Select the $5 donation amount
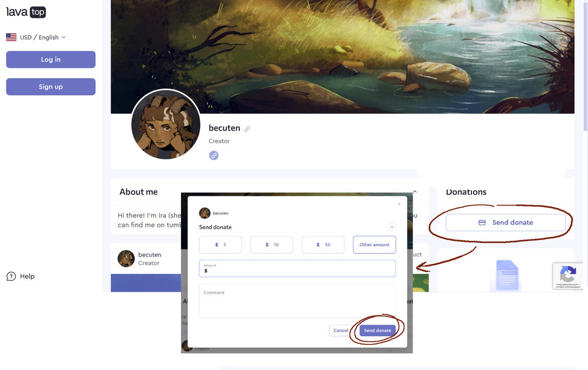The image size is (588, 370). (220, 244)
